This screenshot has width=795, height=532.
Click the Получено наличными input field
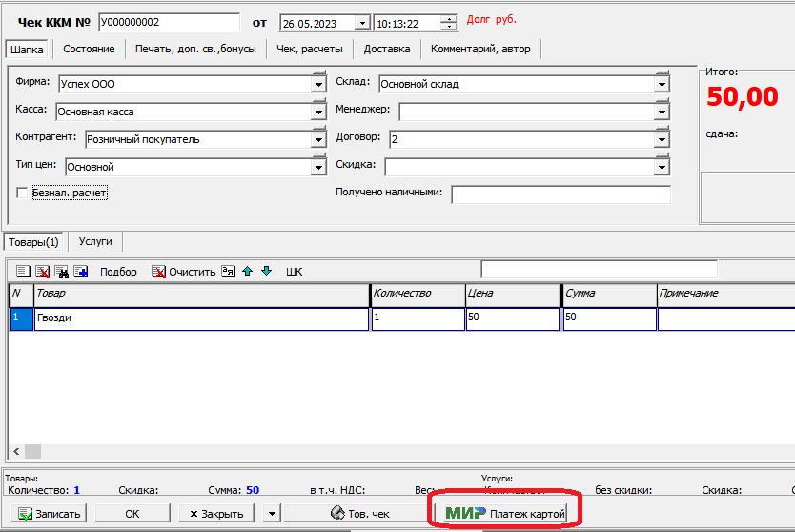561,194
